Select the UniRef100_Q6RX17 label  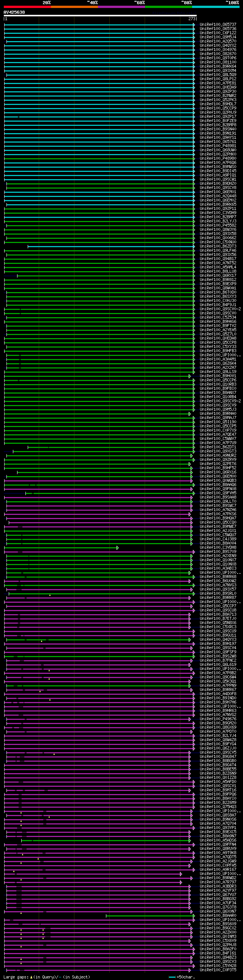(218, 276)
